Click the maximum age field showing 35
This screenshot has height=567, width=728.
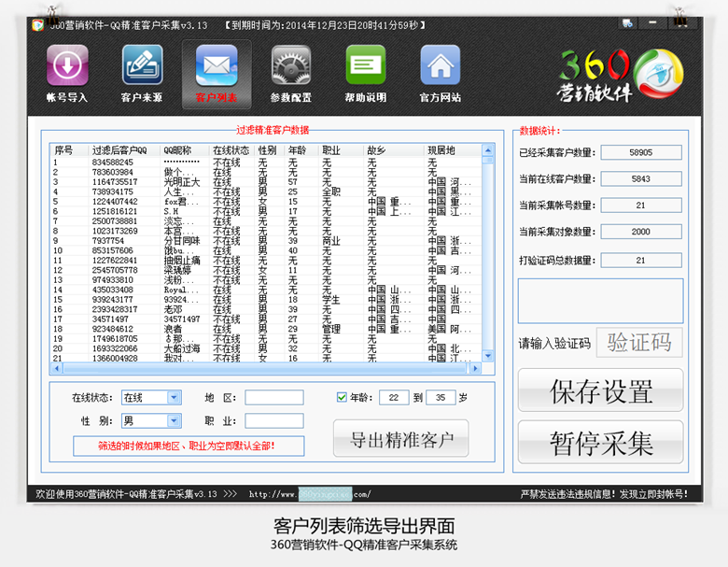(441, 397)
